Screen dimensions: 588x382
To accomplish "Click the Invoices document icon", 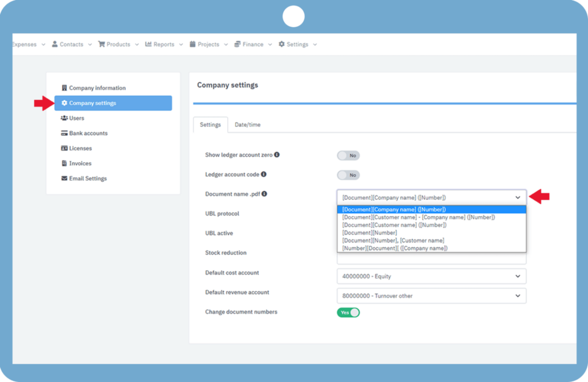I will point(64,163).
